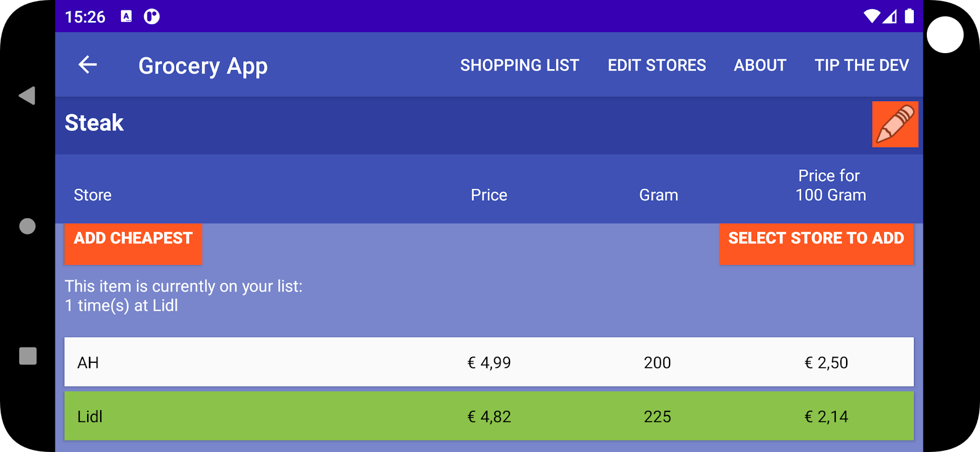This screenshot has height=452, width=980.
Task: Click the Store column header
Action: tap(93, 195)
